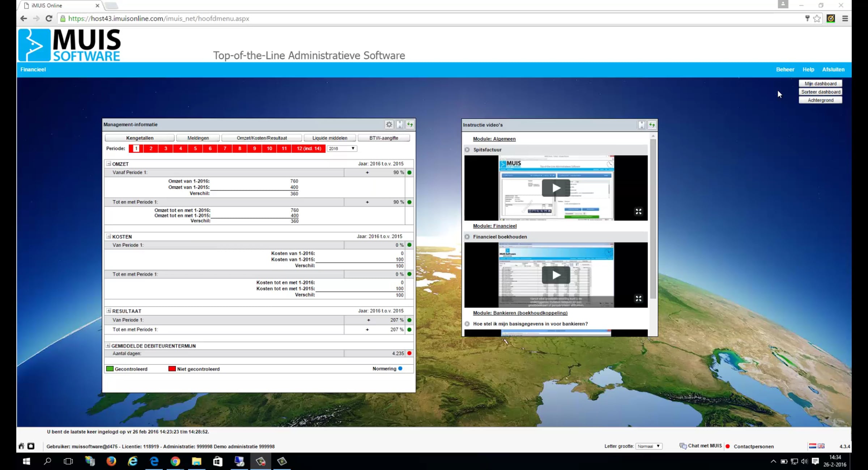Open fullscreen for the Financieel boekhouden video
The image size is (868, 470).
click(638, 299)
